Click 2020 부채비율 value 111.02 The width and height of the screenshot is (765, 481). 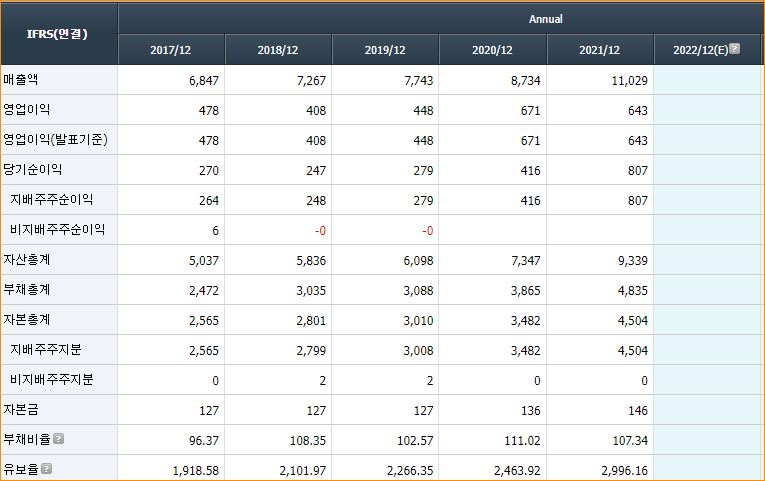pos(523,441)
